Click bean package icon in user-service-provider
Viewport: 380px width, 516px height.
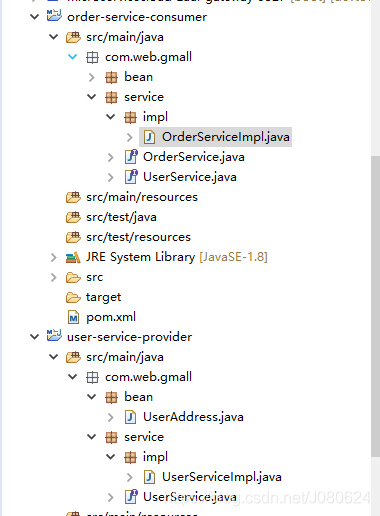[111, 397]
